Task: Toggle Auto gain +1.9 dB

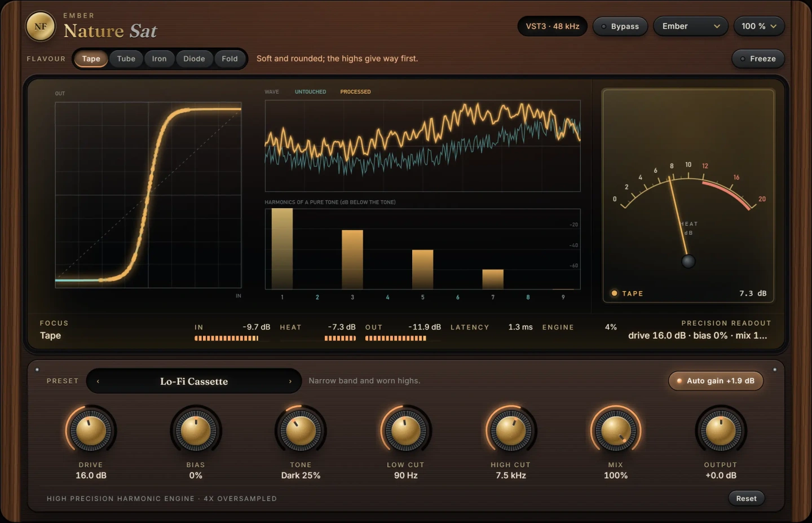Action: pyautogui.click(x=716, y=381)
